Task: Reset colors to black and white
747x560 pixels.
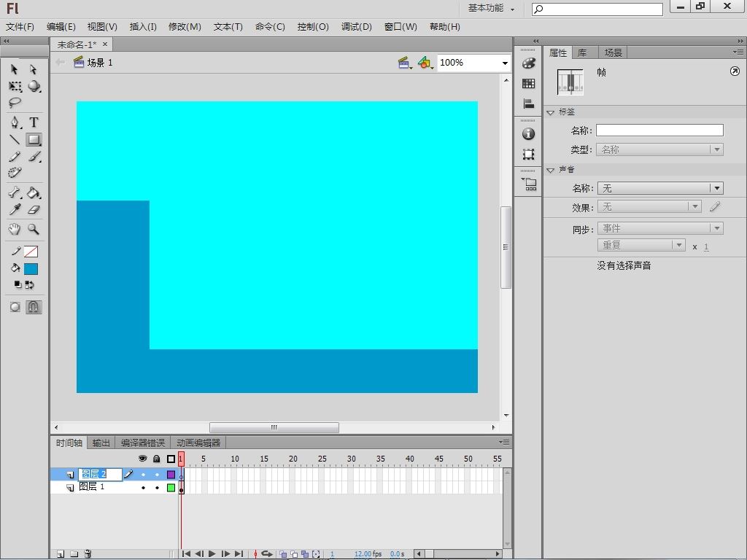Action: tap(18, 285)
